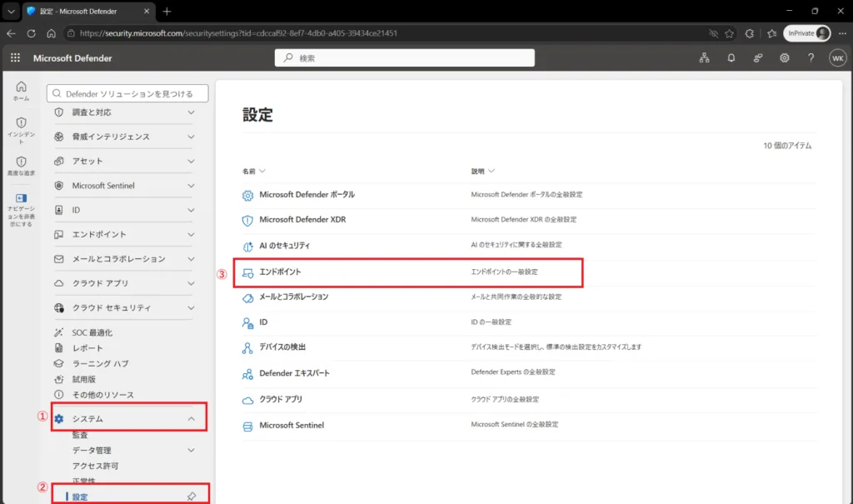Close the 設定 - Microsoft Defender tab
853x504 pixels.
pos(147,11)
